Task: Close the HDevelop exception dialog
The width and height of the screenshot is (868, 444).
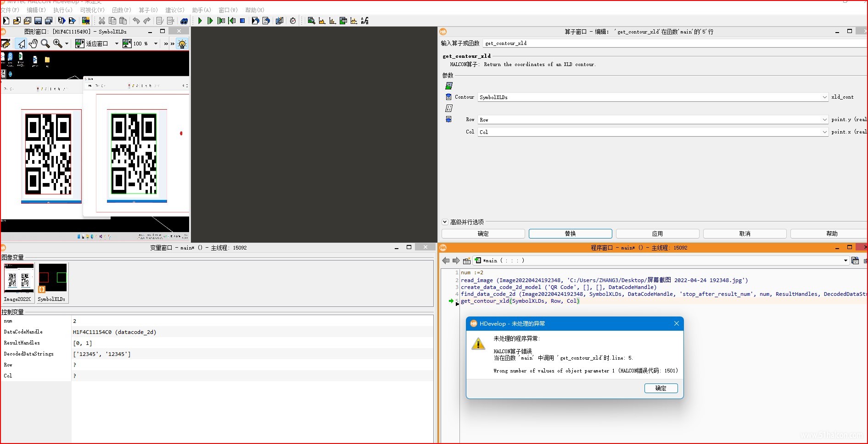Action: pyautogui.click(x=676, y=323)
